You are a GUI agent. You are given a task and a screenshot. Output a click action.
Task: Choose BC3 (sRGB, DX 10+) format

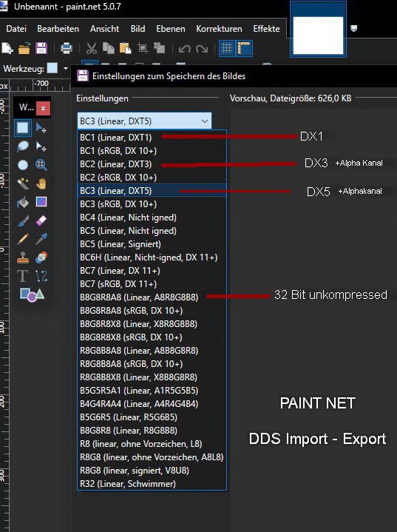point(152,204)
